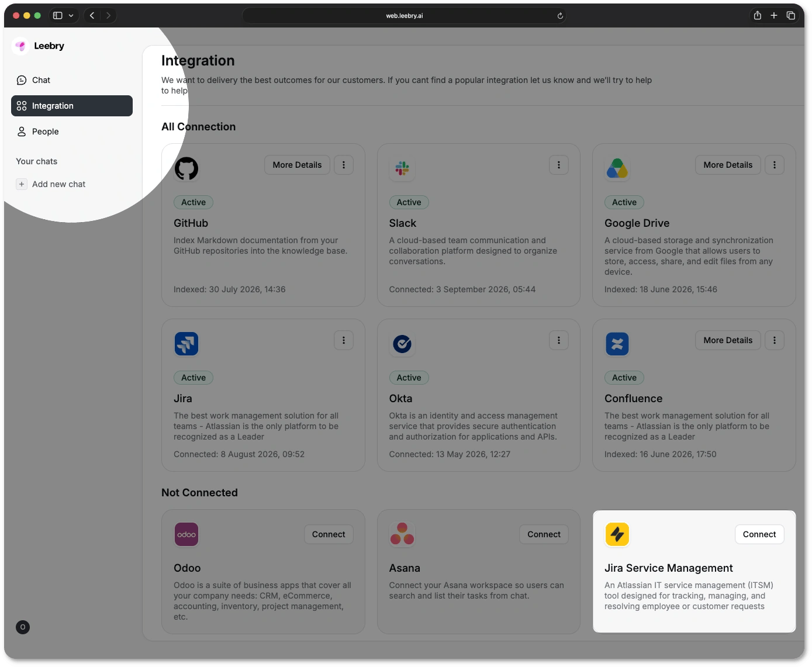Click 'Connected: 3 September 2026, 05:44' text

tap(462, 289)
